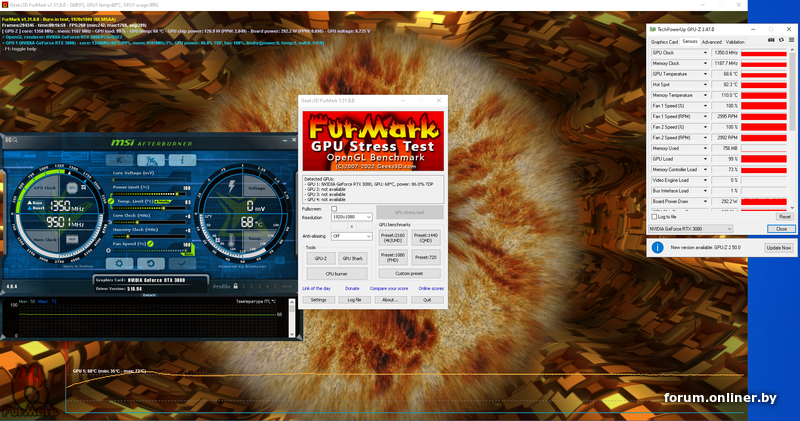Click the Afterburner profile SAVE button

(x=287, y=286)
